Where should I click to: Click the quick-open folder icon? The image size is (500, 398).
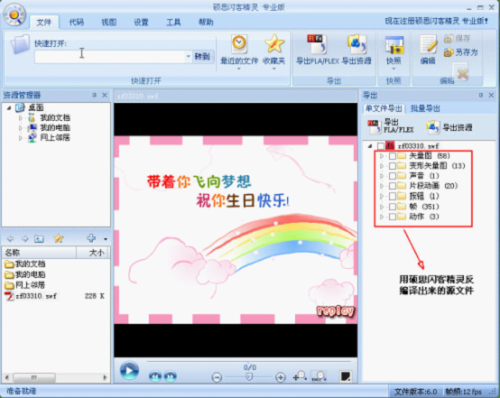click(20, 45)
